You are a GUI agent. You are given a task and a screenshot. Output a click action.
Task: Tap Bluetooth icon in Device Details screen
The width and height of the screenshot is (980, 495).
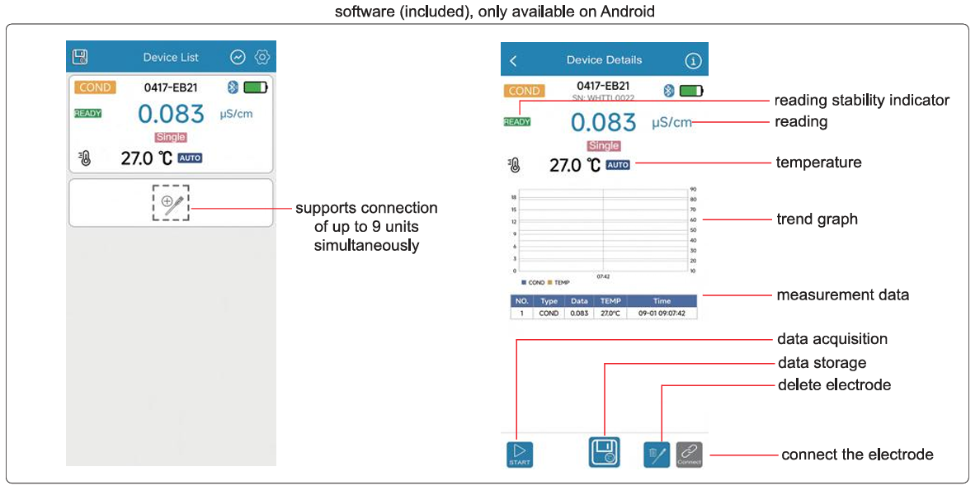(x=669, y=91)
